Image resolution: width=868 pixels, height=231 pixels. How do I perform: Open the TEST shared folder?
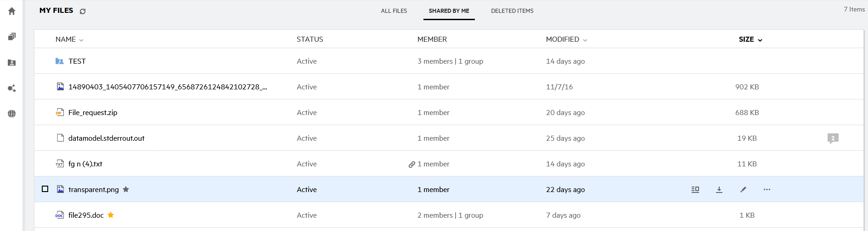click(x=77, y=61)
